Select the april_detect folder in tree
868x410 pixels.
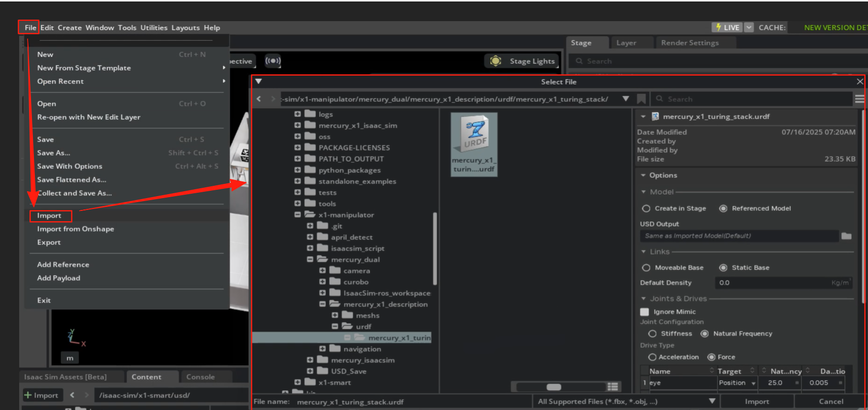click(351, 237)
